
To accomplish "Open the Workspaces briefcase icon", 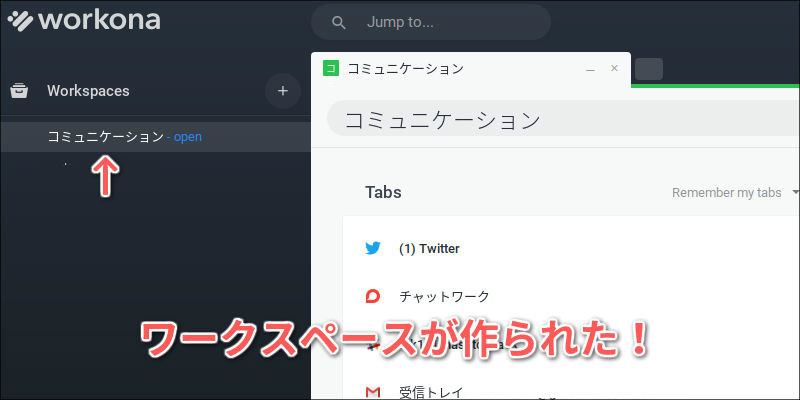I will pyautogui.click(x=19, y=91).
